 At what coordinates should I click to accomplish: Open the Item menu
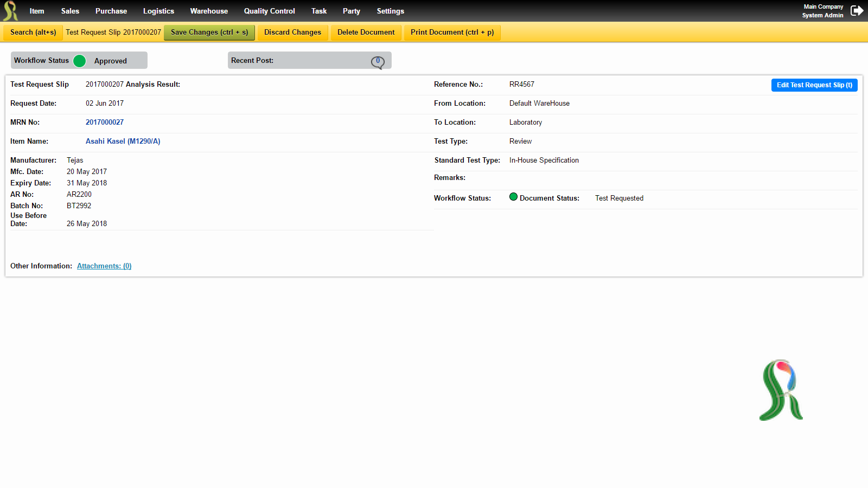point(37,11)
